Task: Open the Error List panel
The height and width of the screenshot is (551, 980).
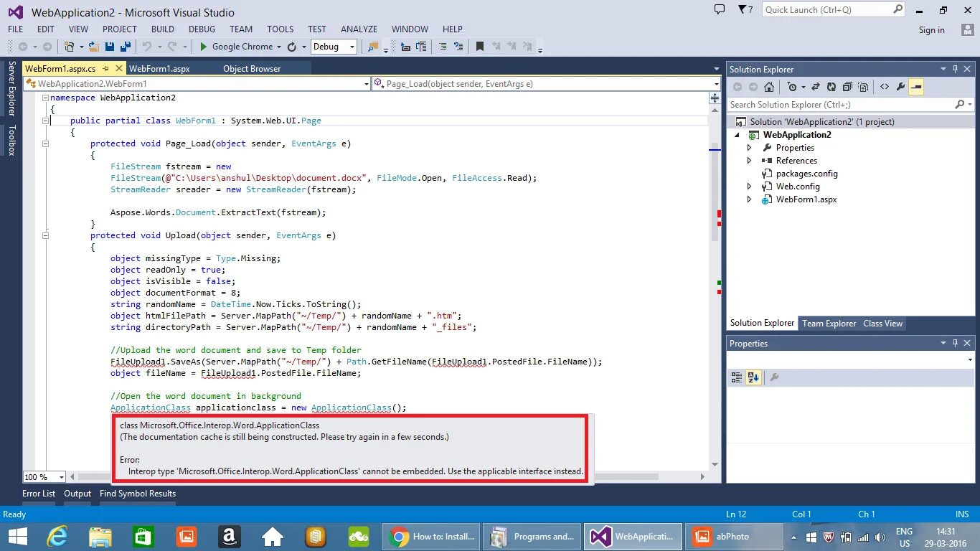Action: 39,494
